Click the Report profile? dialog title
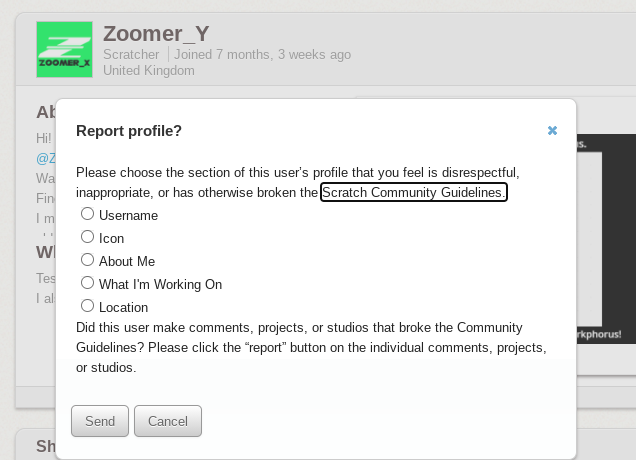The width and height of the screenshot is (636, 460). tap(129, 131)
